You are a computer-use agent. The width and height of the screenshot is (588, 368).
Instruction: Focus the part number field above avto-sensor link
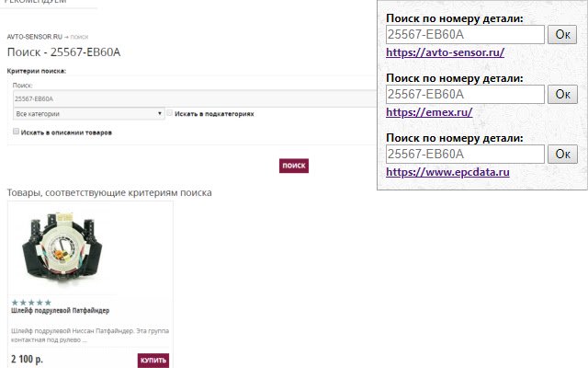point(465,35)
